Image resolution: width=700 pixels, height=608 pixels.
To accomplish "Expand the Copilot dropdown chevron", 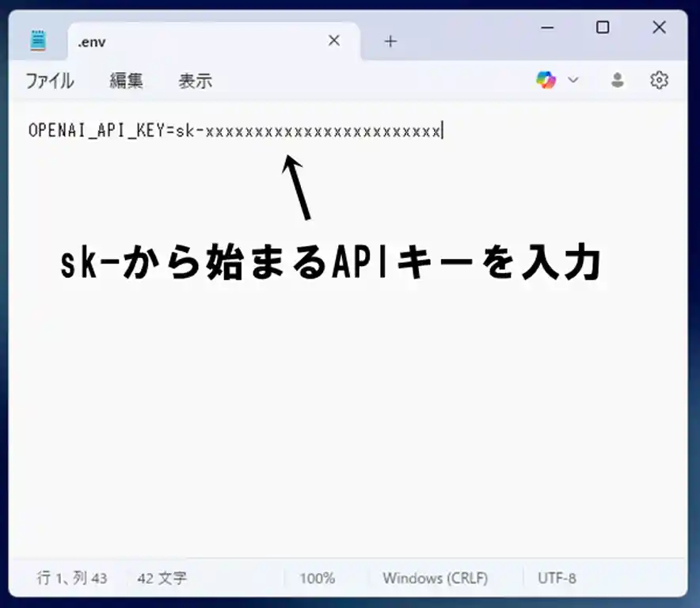I will (573, 80).
